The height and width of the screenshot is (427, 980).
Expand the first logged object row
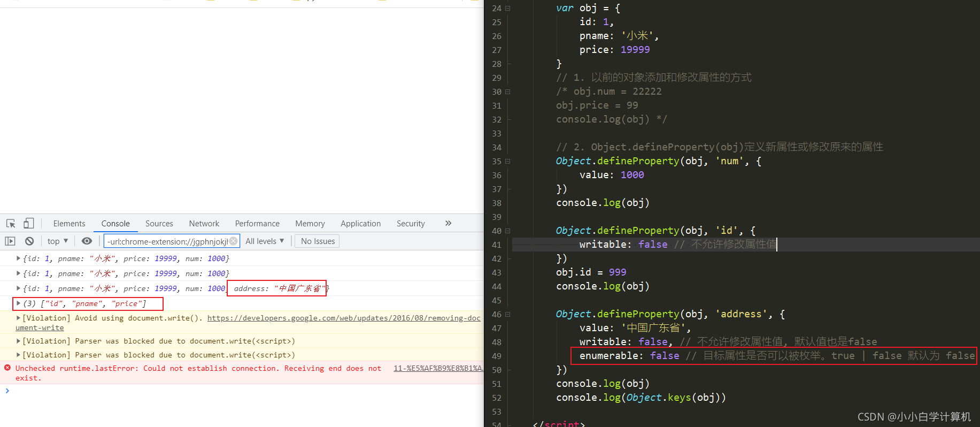click(x=18, y=258)
